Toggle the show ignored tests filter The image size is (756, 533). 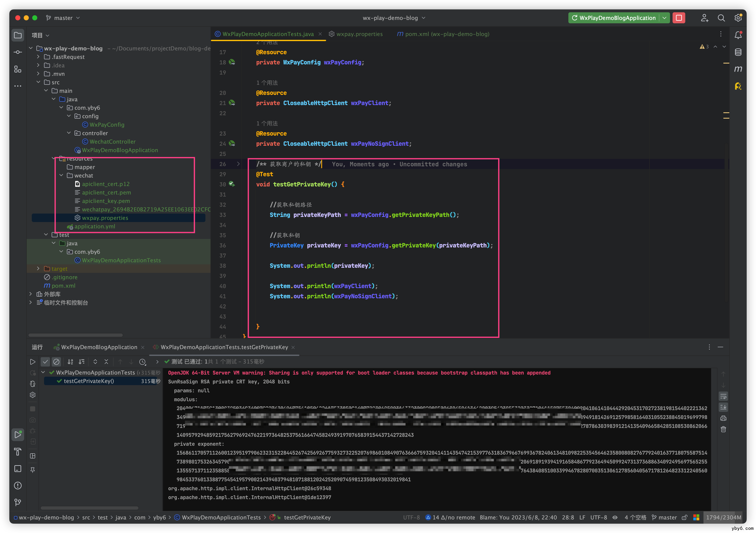[56, 362]
